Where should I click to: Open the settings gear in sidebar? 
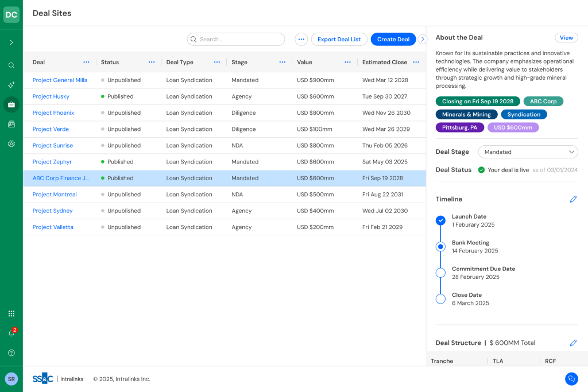point(11,144)
